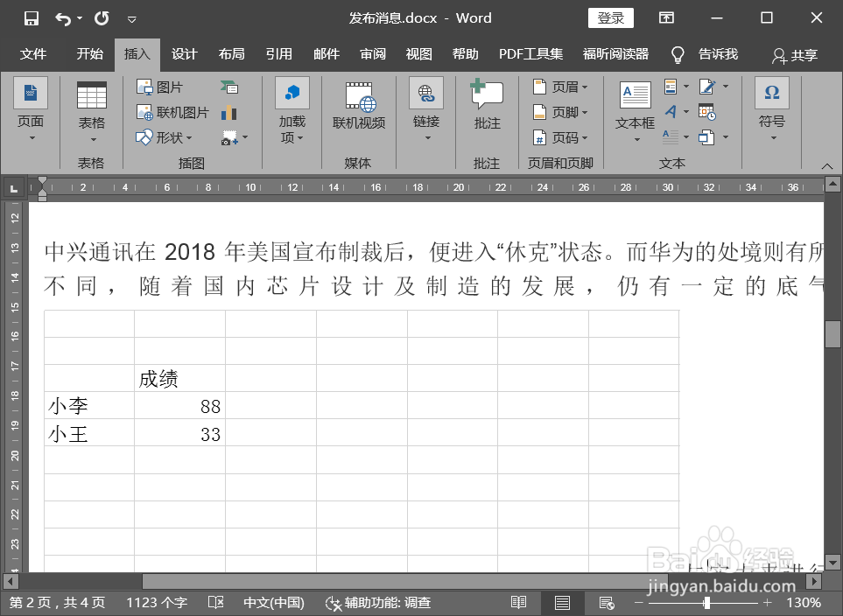Click the table cell containing 成绩

coord(179,378)
